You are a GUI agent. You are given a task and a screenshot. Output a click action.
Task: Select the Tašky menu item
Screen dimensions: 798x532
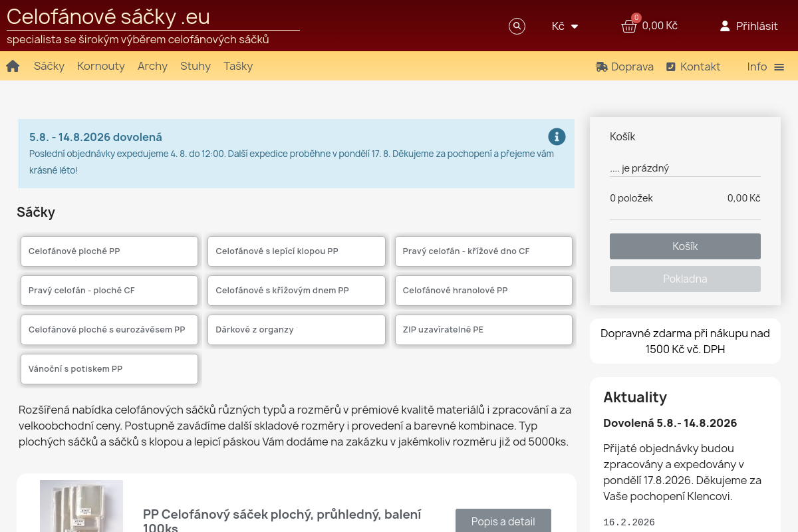(x=238, y=66)
